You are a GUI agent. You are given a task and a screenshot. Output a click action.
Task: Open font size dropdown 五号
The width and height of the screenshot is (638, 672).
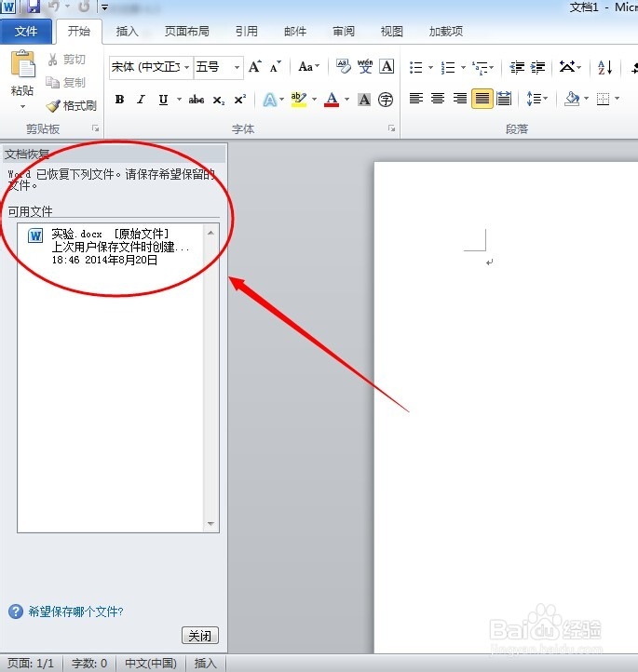(x=237, y=67)
